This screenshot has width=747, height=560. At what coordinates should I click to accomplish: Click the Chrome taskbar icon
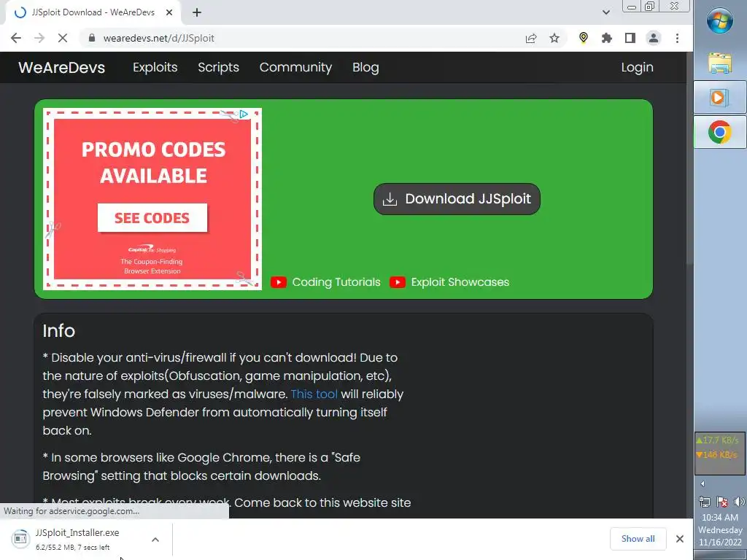pos(719,132)
